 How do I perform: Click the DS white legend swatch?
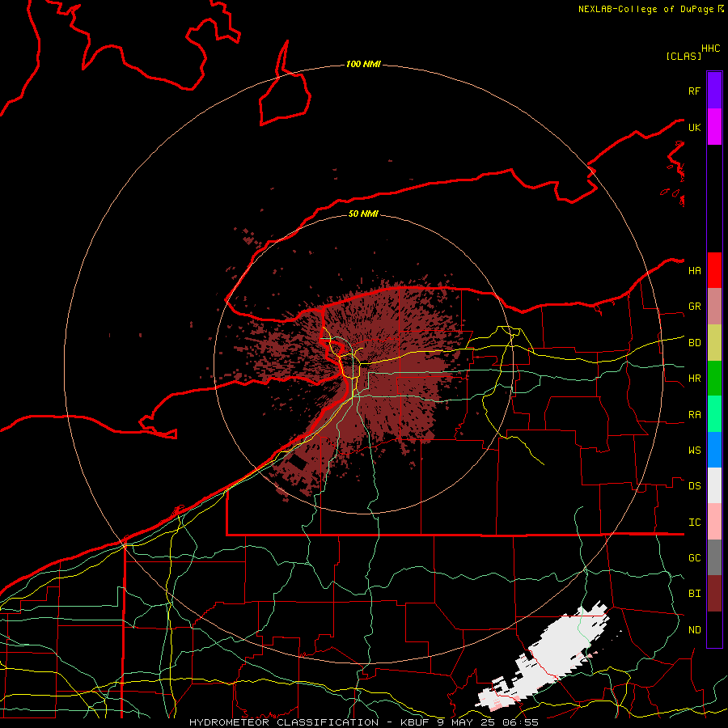coord(714,485)
